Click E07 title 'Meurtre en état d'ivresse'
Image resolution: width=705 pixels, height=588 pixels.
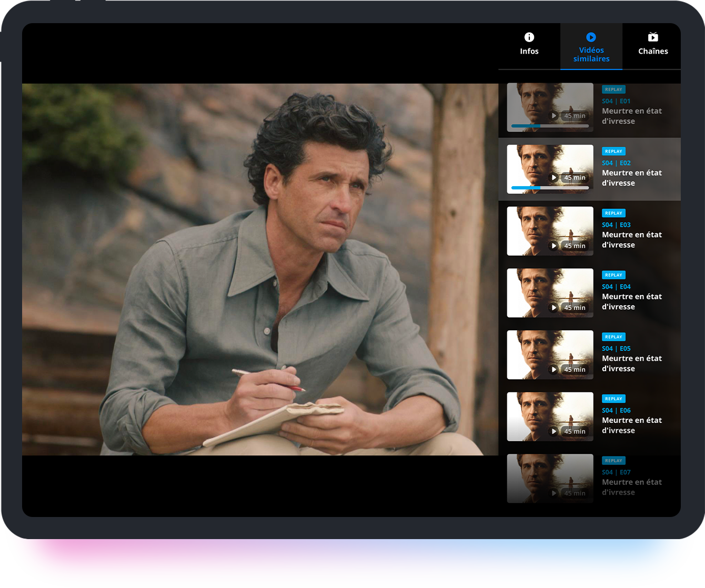[x=632, y=488]
